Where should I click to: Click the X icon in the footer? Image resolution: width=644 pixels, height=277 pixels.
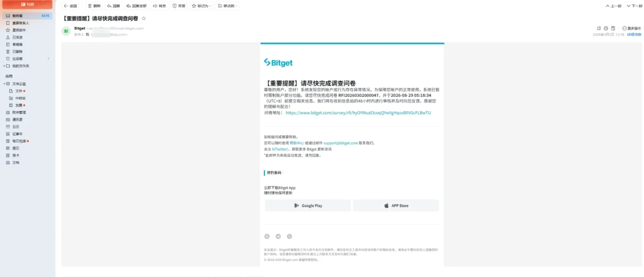coord(290,236)
